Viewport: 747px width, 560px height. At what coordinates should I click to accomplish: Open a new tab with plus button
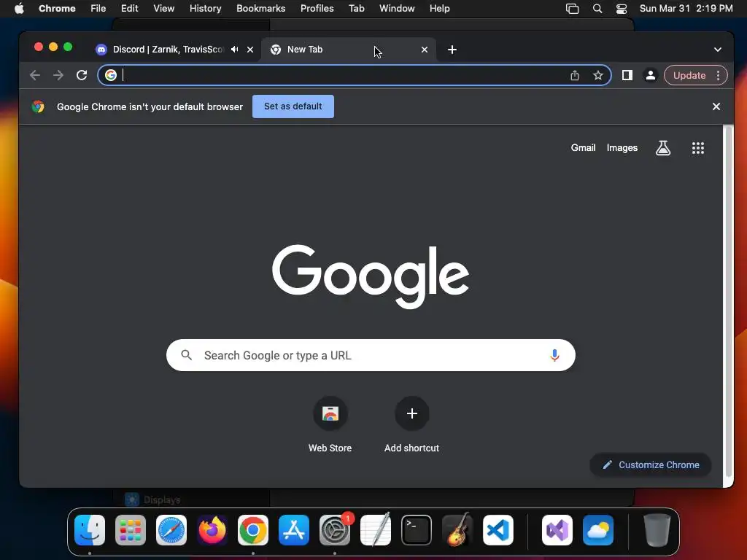pyautogui.click(x=452, y=50)
